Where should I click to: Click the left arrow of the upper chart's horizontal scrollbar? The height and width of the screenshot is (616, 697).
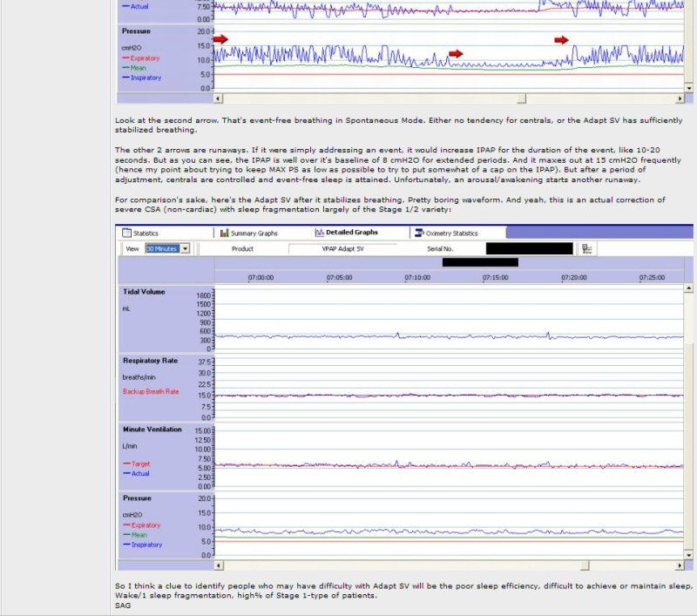(x=218, y=98)
